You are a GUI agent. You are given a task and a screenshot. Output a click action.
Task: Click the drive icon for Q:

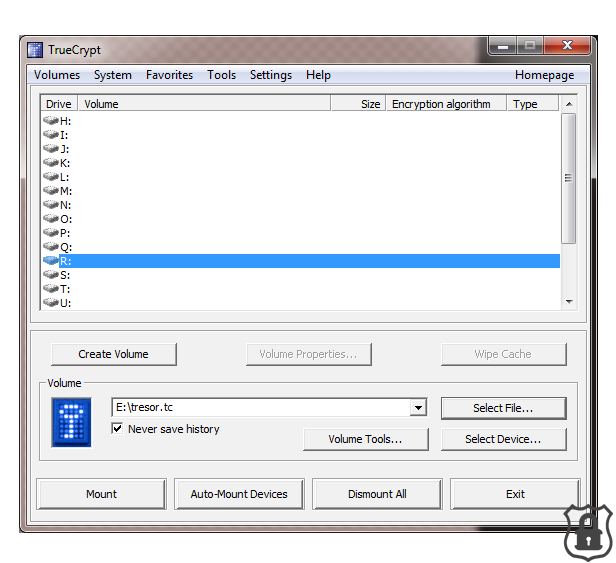pyautogui.click(x=51, y=247)
